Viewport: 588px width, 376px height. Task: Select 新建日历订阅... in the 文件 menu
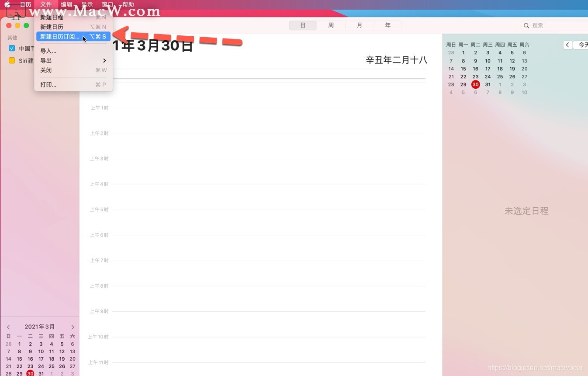[x=73, y=37]
